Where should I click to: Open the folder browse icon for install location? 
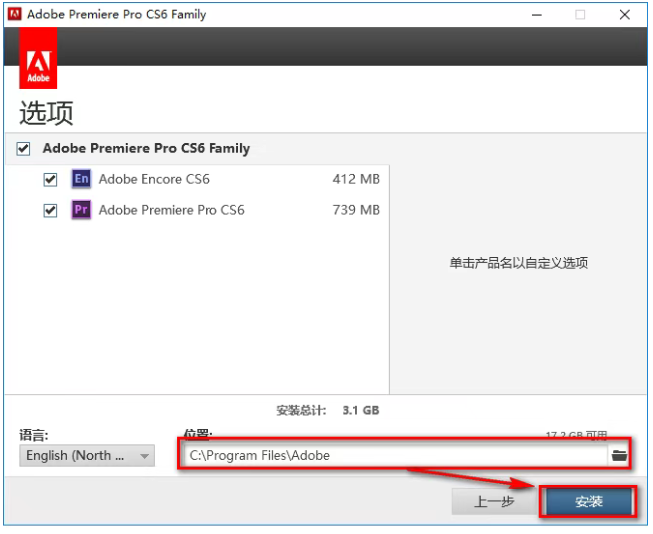tap(619, 455)
